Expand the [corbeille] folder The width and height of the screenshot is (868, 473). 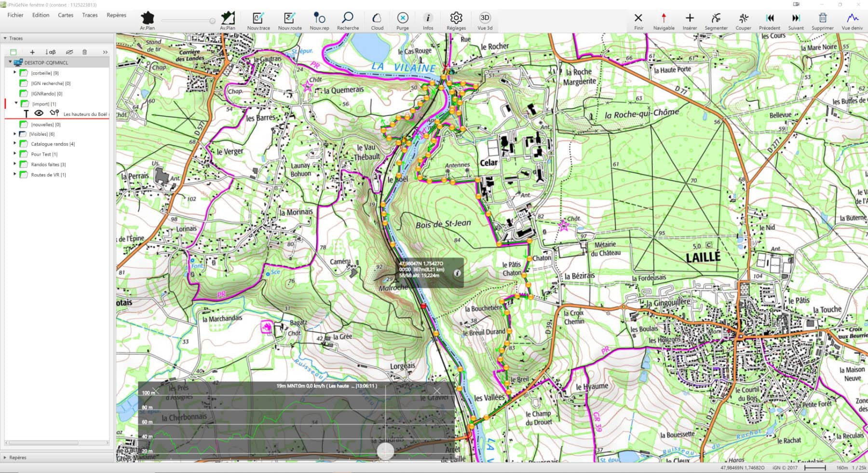coord(15,73)
